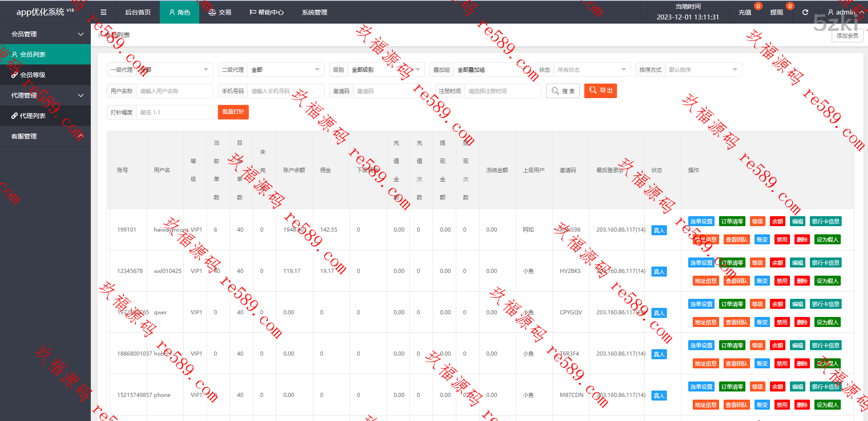Toggle the sidebar collapse hamburger icon
The width and height of the screenshot is (868, 421).
pos(104,12)
